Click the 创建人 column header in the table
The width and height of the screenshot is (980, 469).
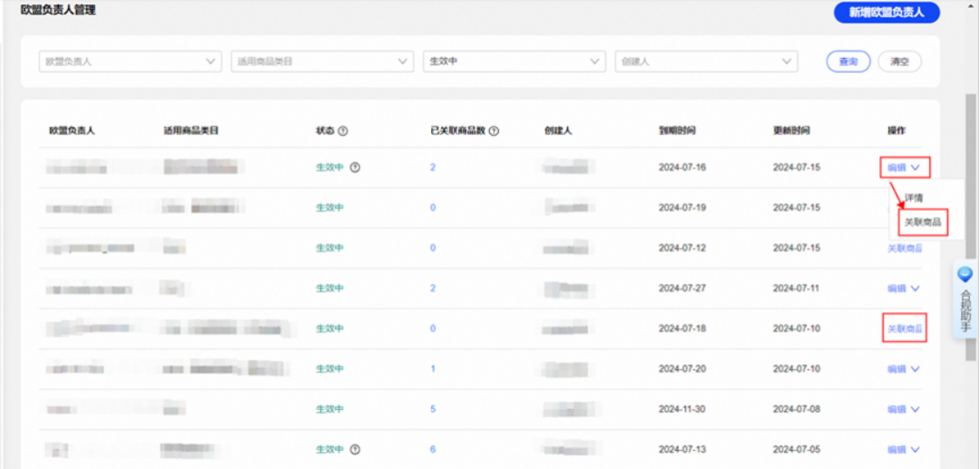tap(558, 132)
